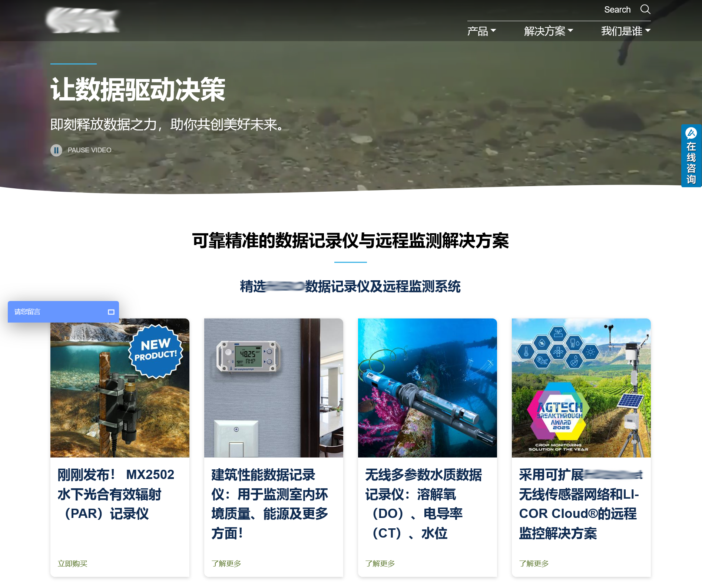702x588 pixels.
Task: Open the MX2502 PAR logger image
Action: 120,388
